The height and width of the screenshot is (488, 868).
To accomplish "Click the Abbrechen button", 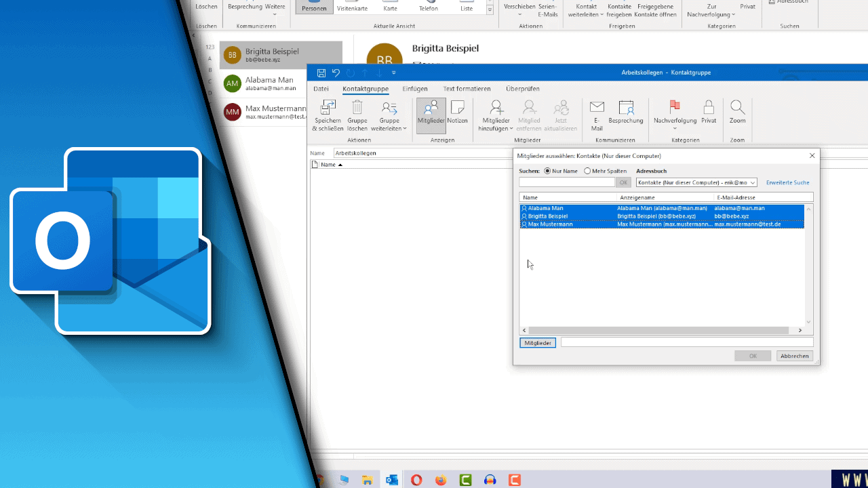I will point(794,356).
